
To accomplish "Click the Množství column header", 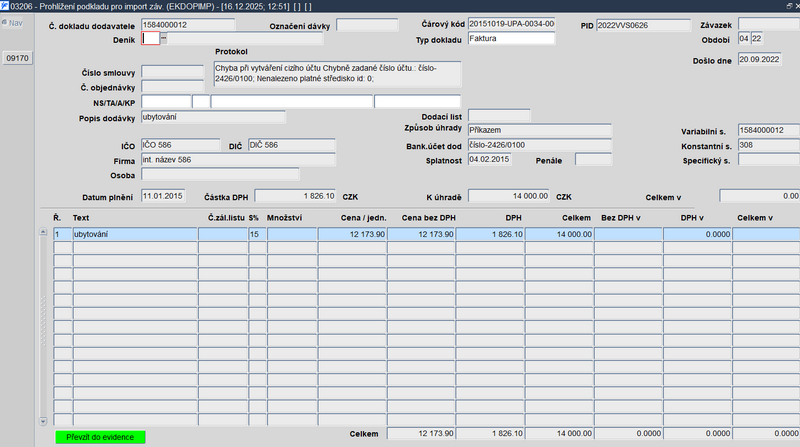I will pos(284,218).
